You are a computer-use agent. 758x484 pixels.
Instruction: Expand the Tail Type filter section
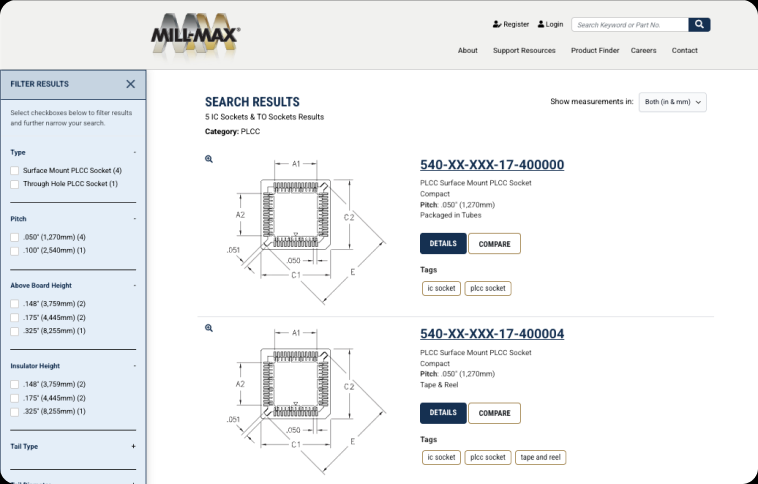(133, 446)
